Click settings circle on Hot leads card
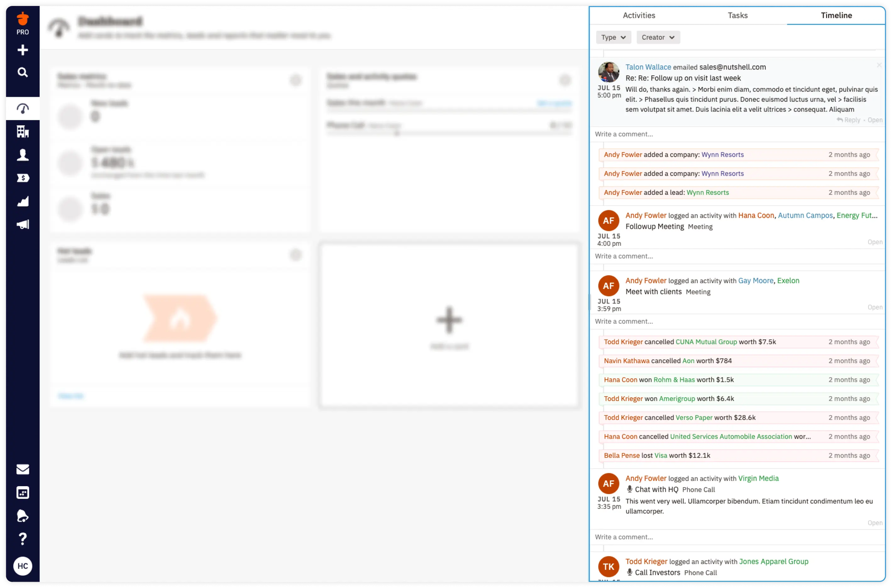The width and height of the screenshot is (892, 588). pos(296,255)
